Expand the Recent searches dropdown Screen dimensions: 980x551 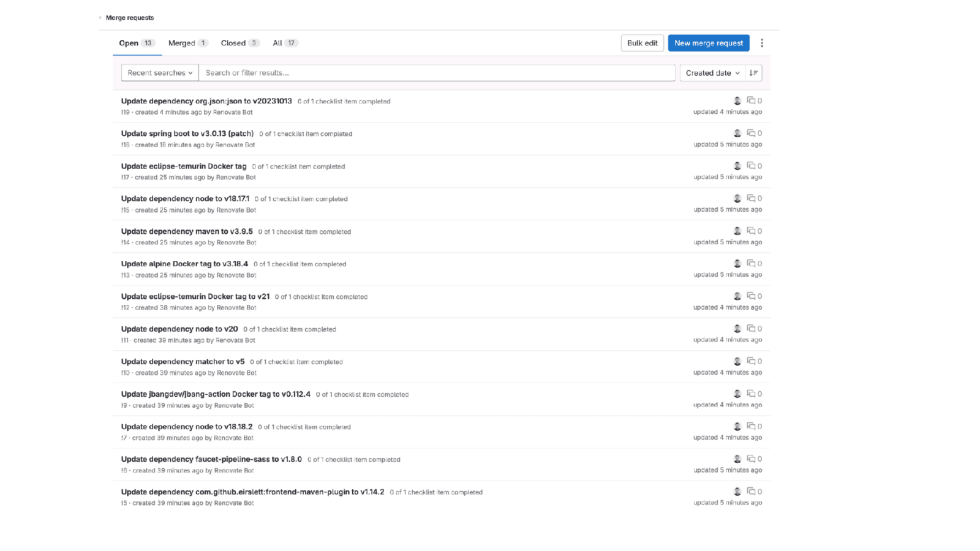160,73
